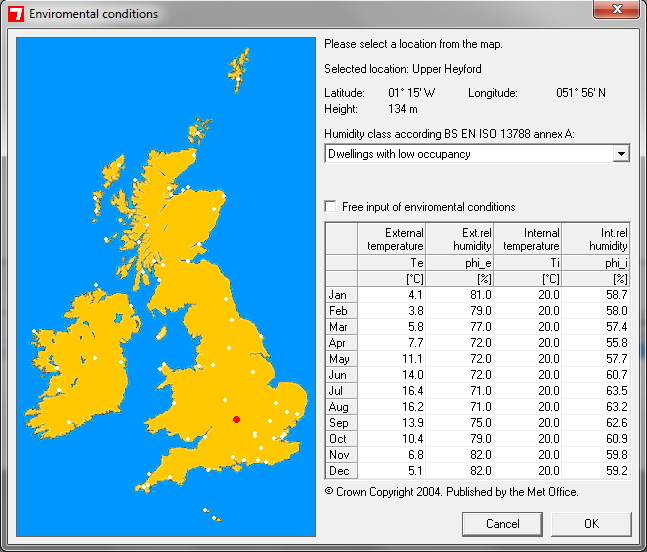Click the Int.rel humidity column header
Viewport: 647px width, 552px height.
coord(595,239)
